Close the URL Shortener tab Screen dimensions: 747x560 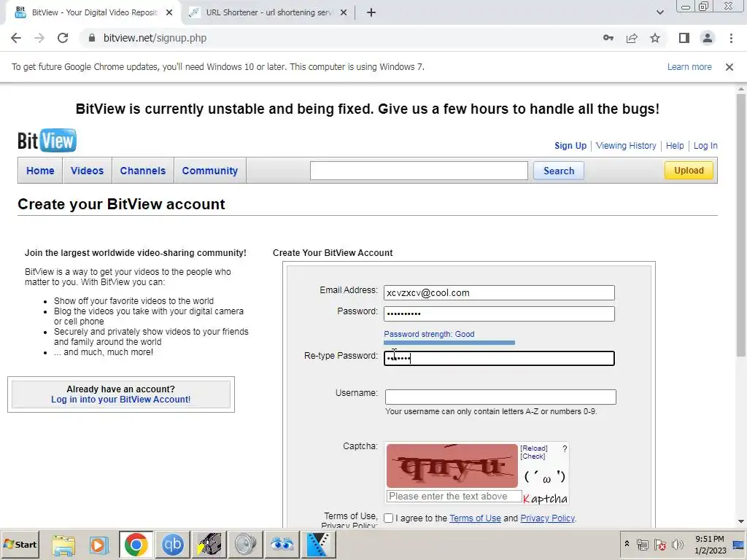pos(344,12)
